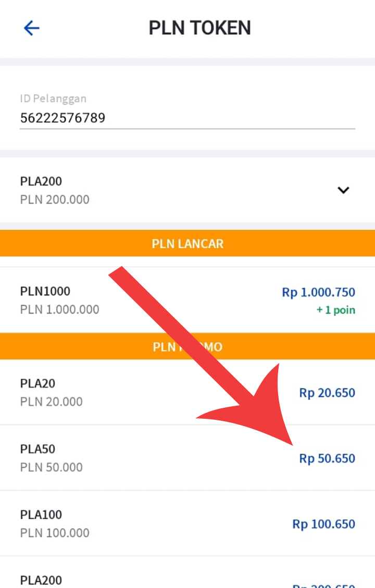
Task: Tap the PLN 50.000 description text
Action: click(x=51, y=467)
